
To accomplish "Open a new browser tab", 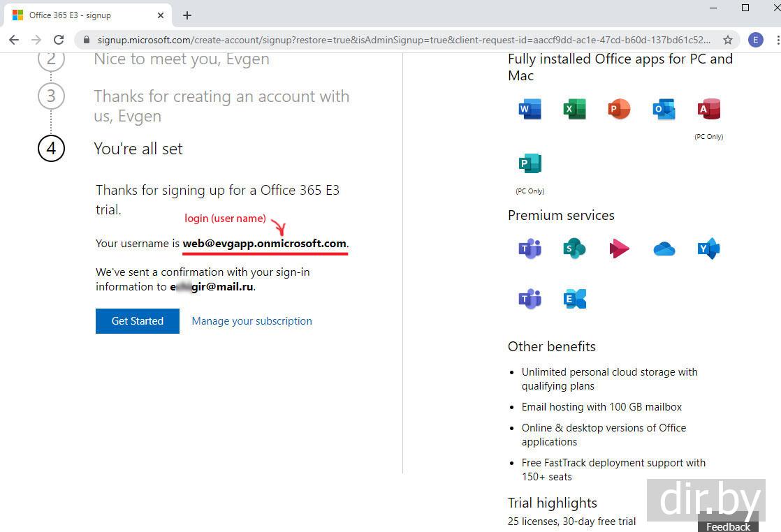I will pos(187,15).
